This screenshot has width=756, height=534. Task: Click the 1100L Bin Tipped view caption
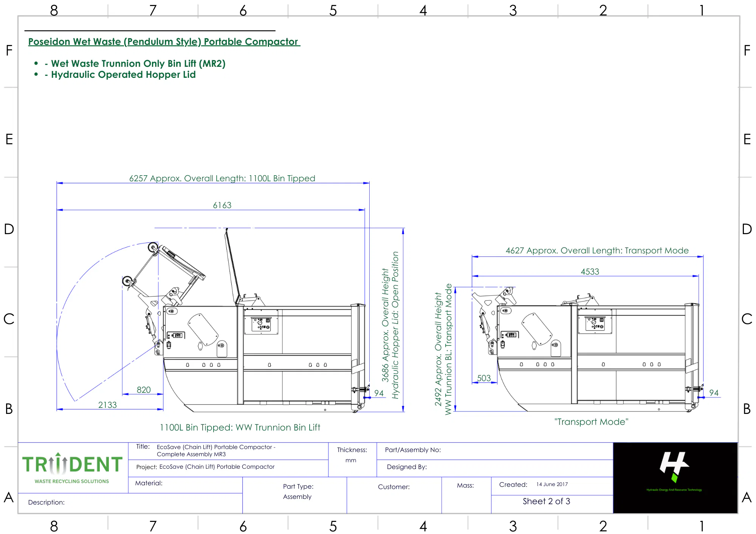tap(240, 428)
